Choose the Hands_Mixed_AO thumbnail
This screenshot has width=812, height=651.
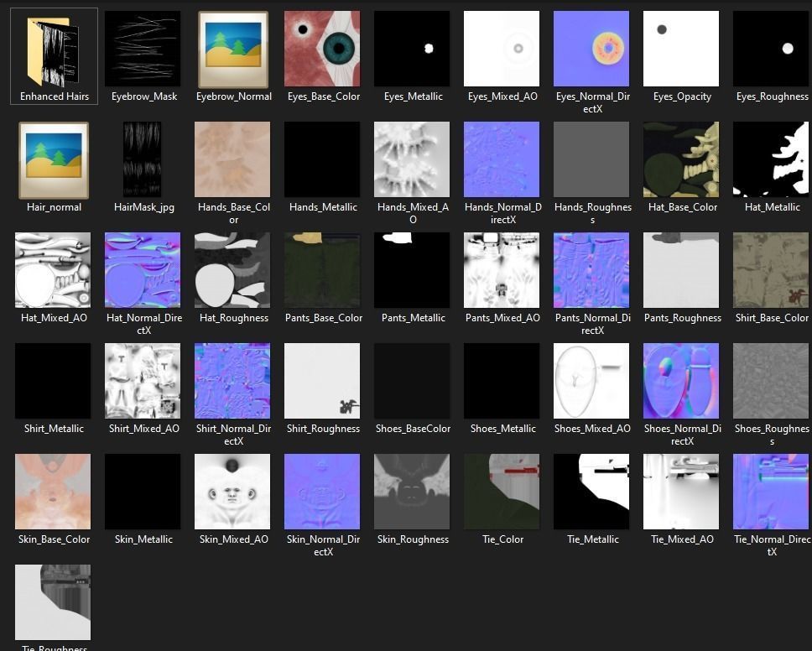(x=412, y=159)
